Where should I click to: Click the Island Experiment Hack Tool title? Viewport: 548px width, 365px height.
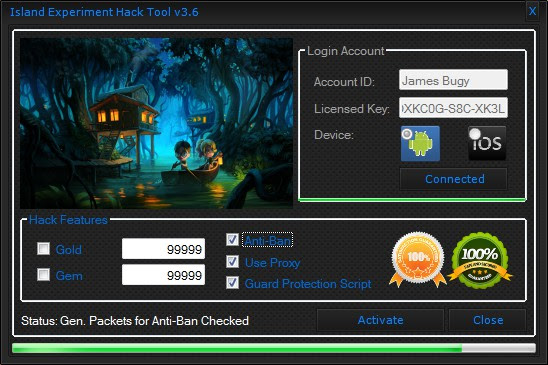104,12
